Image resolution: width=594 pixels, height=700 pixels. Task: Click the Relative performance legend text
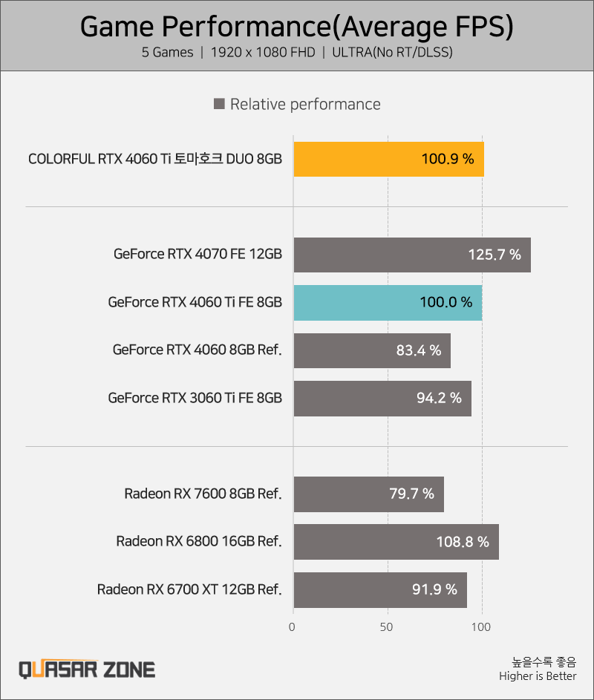(305, 105)
